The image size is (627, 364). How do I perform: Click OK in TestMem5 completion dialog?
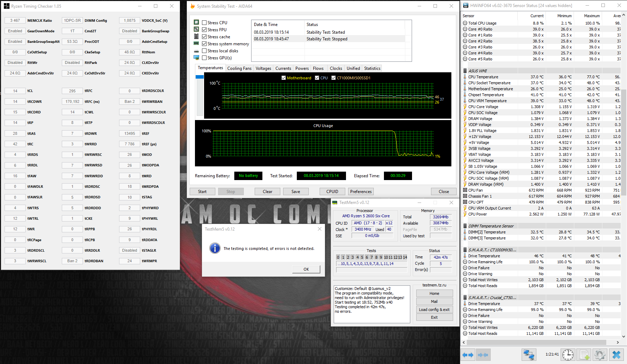pyautogui.click(x=306, y=269)
